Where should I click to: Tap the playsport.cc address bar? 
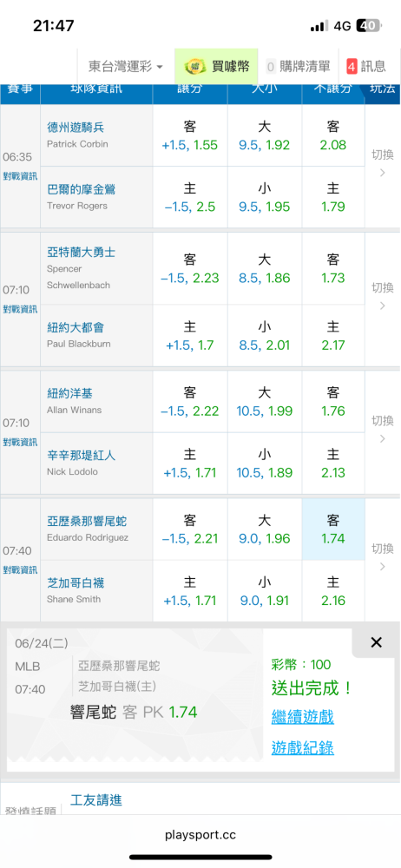coord(200,835)
